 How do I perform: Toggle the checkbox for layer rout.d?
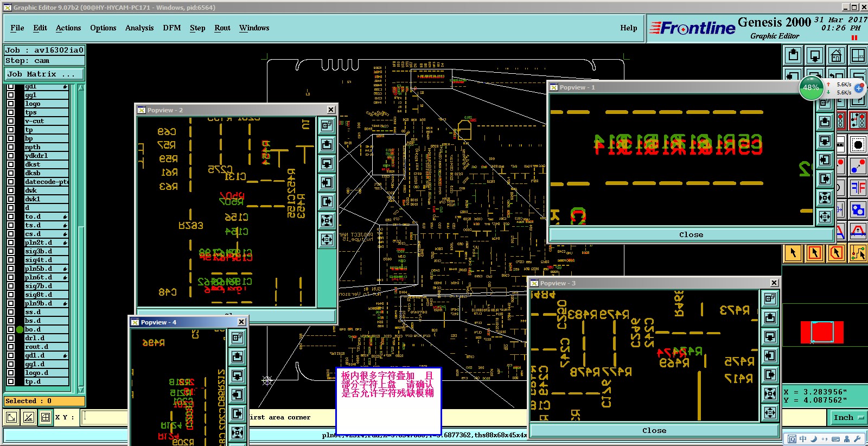11,347
